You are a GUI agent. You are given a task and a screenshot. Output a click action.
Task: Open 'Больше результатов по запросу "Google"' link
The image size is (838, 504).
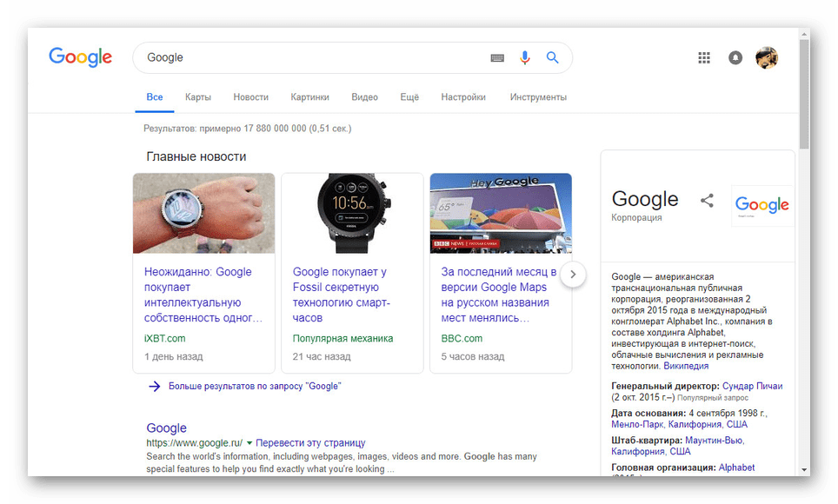(x=255, y=386)
